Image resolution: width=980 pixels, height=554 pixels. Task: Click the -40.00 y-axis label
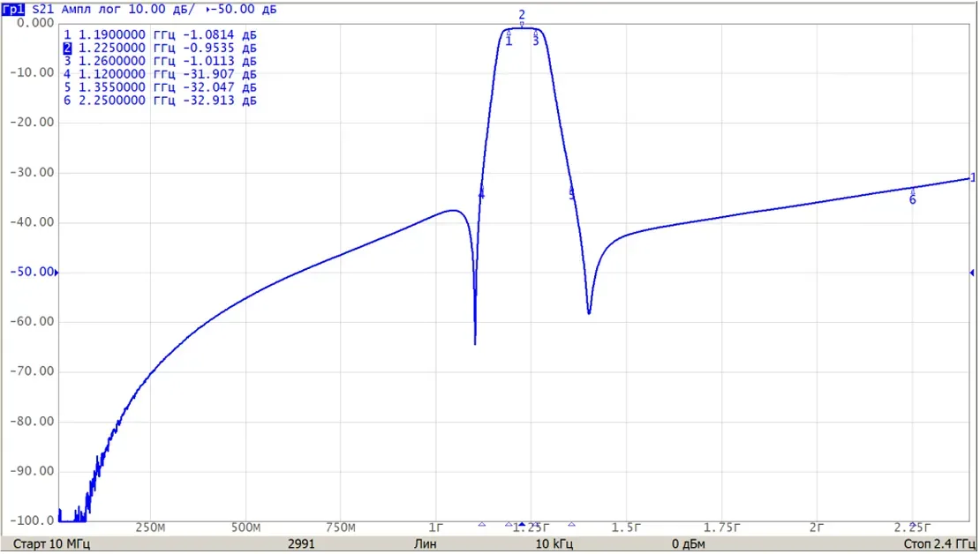pyautogui.click(x=33, y=222)
